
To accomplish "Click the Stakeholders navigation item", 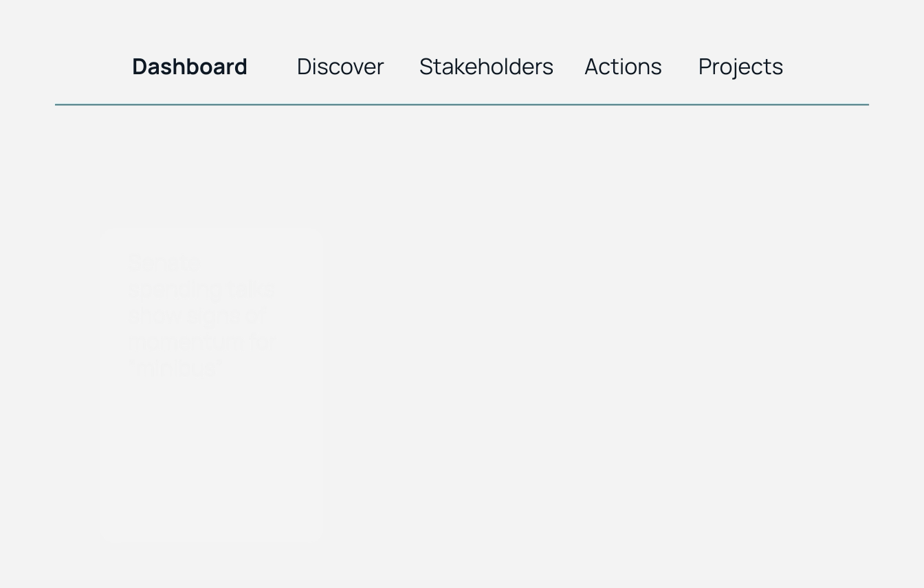I will point(486,67).
